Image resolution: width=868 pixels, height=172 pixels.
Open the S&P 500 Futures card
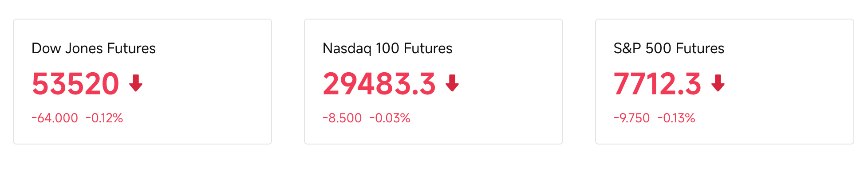pyautogui.click(x=725, y=82)
